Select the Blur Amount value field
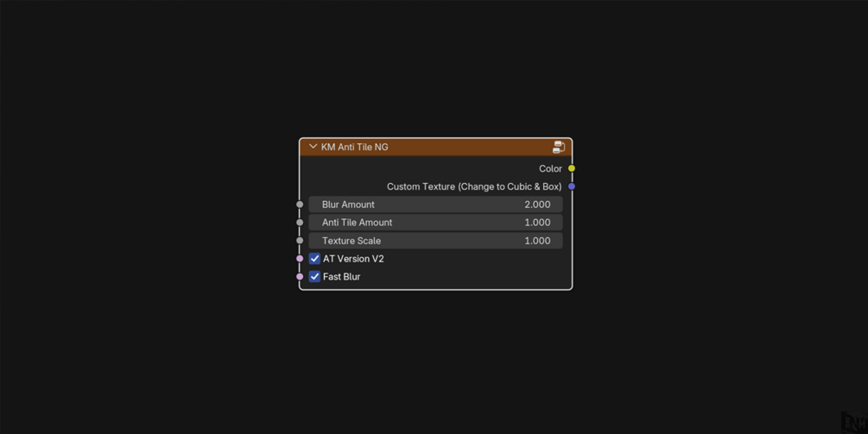 435,204
